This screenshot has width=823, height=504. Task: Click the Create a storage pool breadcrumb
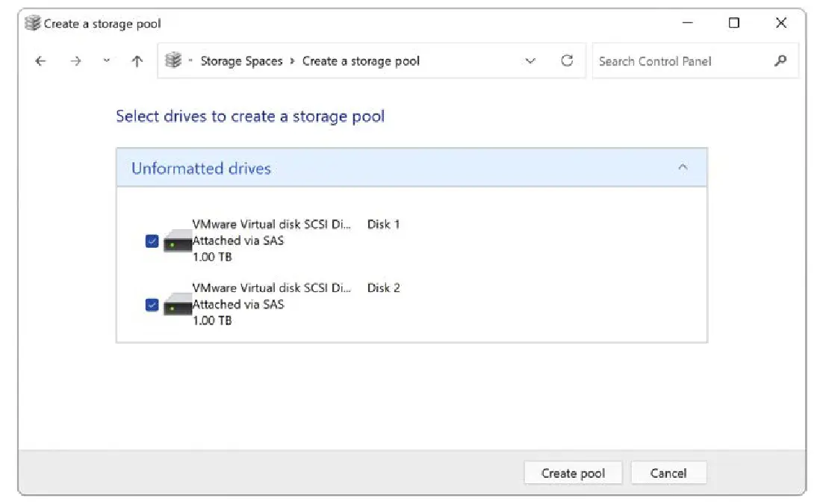pyautogui.click(x=361, y=61)
